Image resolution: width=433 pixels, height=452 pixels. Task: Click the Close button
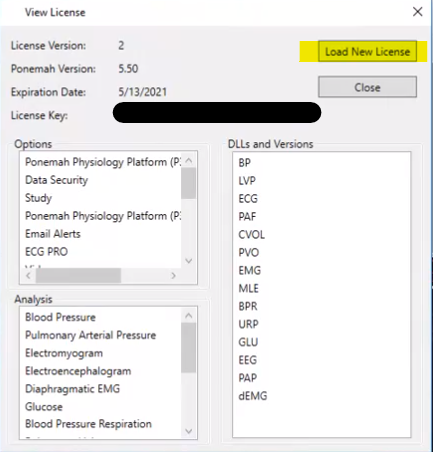pyautogui.click(x=367, y=87)
